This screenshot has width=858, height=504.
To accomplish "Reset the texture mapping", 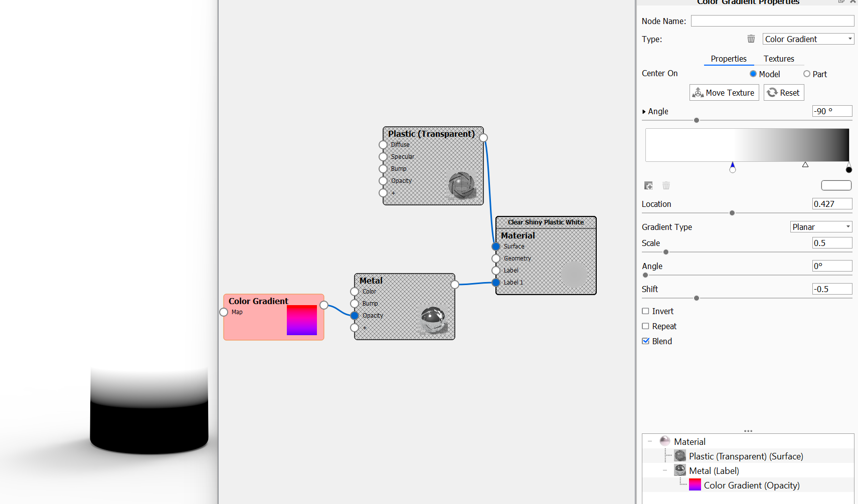I will (784, 93).
